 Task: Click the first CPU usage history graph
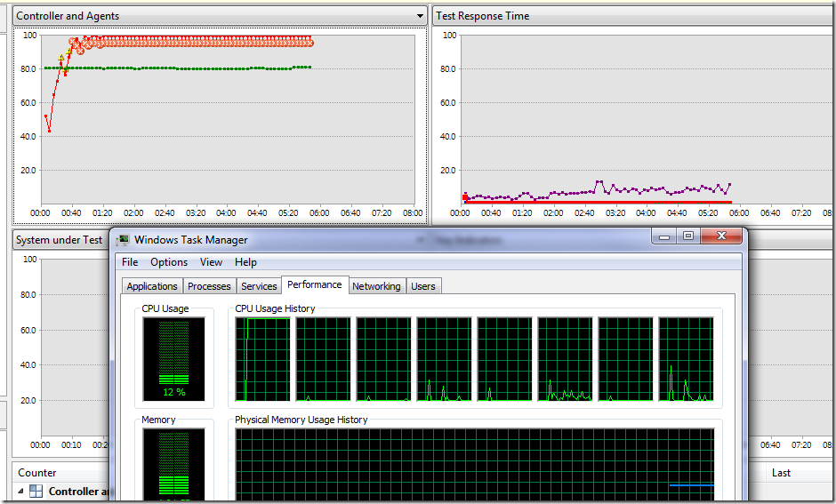pos(263,359)
